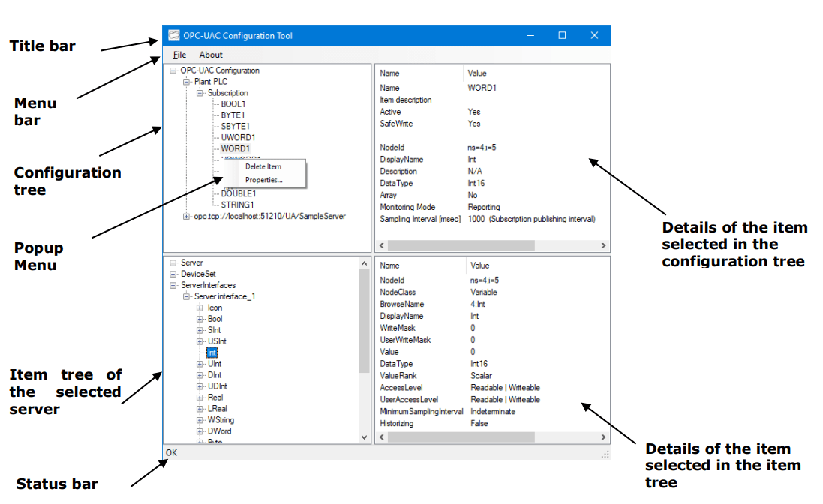Click lower details pane horizontal scrollbar thumb
823x504 pixels.
click(461, 436)
